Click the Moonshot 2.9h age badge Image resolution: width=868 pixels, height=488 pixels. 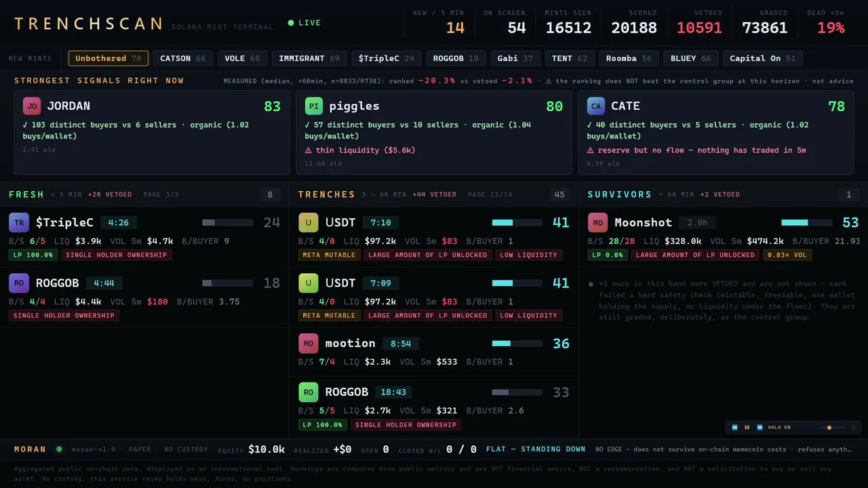tap(698, 222)
